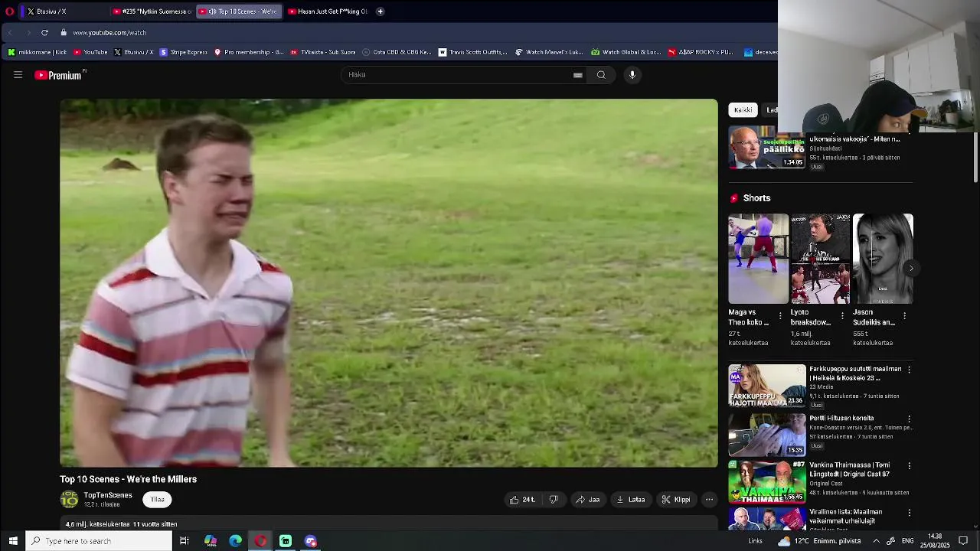Click the video player frame
This screenshot has height=551, width=980.
pos(389,283)
